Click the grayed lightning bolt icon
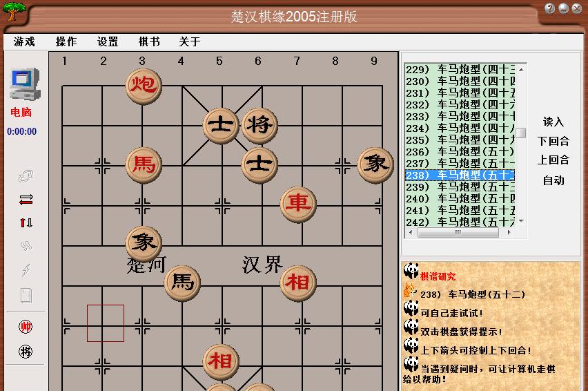588x391 pixels. [x=26, y=269]
